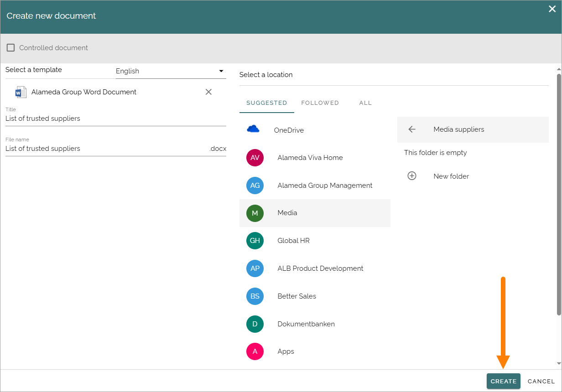
Task: Switch to the Suggested tab
Action: [266, 103]
